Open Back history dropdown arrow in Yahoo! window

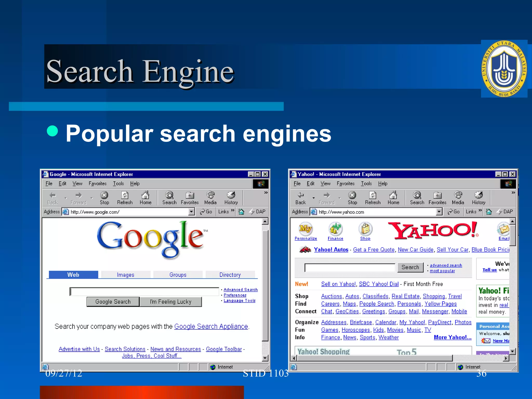pos(314,198)
